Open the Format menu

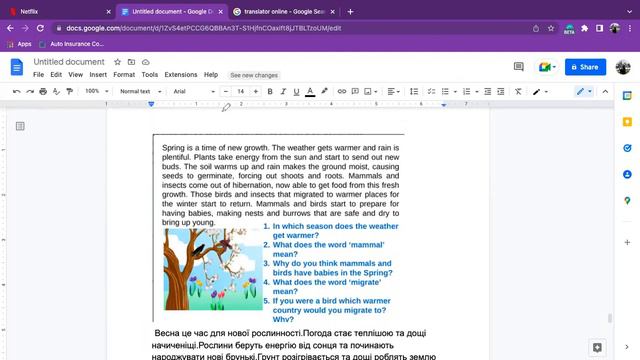(124, 75)
